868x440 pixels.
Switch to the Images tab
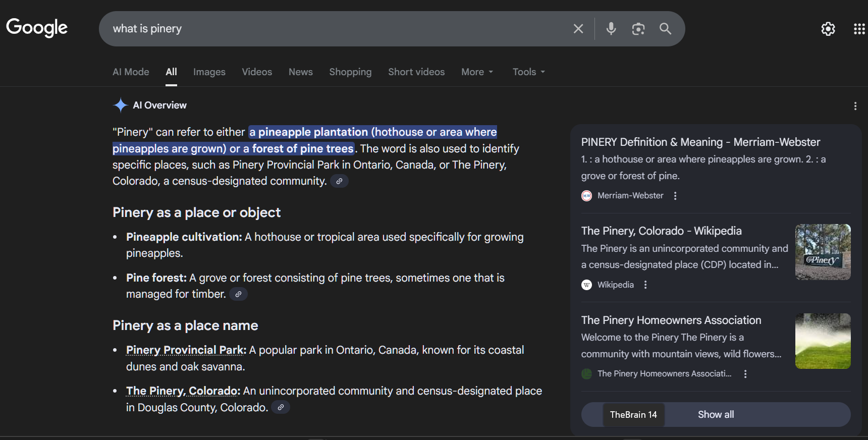click(x=209, y=72)
